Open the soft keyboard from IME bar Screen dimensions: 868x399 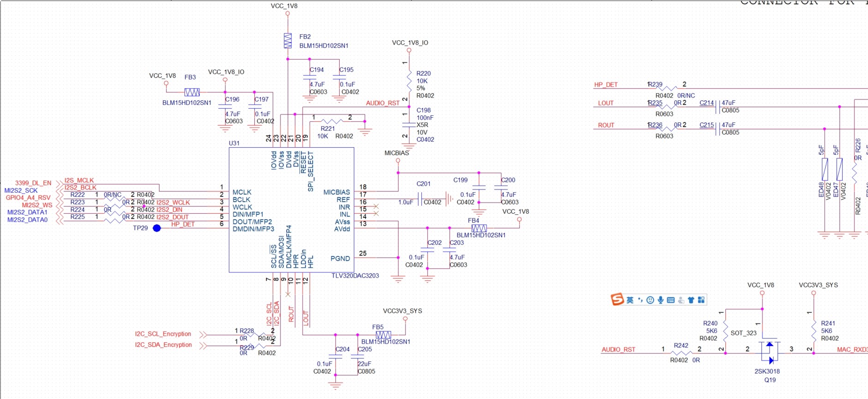point(671,300)
